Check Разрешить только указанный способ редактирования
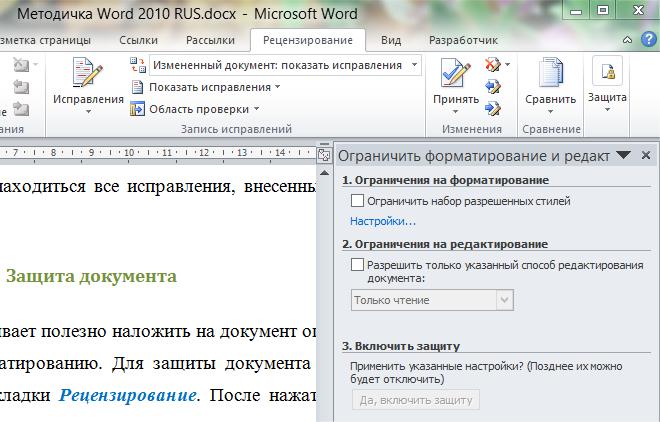This screenshot has height=422, width=660. point(357,265)
